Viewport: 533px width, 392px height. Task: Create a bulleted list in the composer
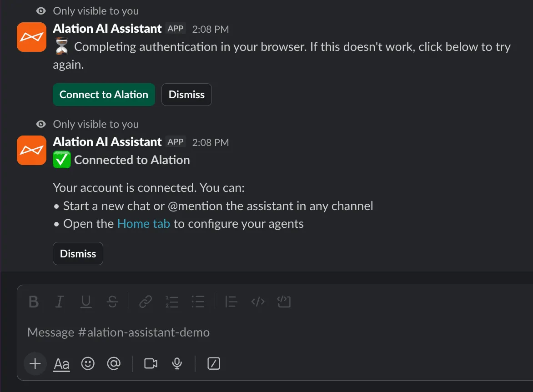198,302
